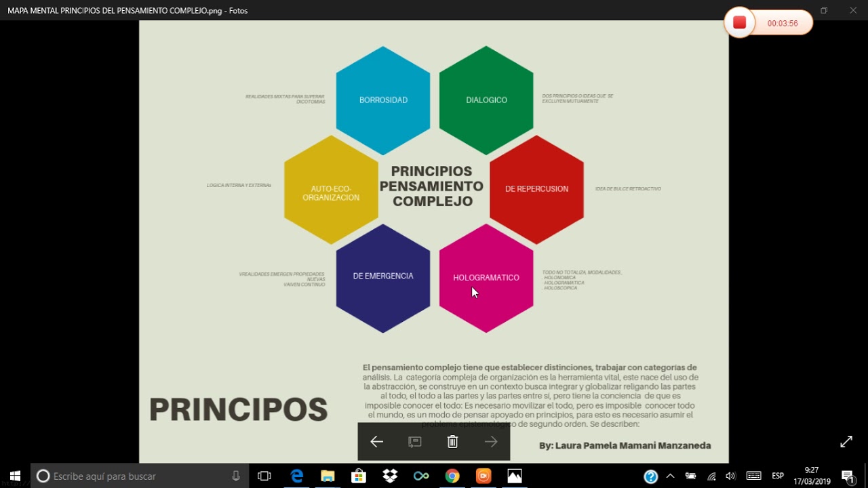Click the red DE REPERCUSION hexagon
Viewport: 868px width, 488px height.
(536, 190)
